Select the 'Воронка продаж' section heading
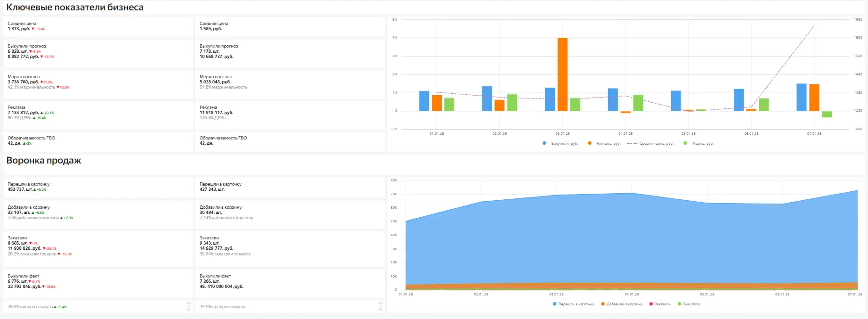Viewport: 868px width, 319px height. click(x=44, y=161)
